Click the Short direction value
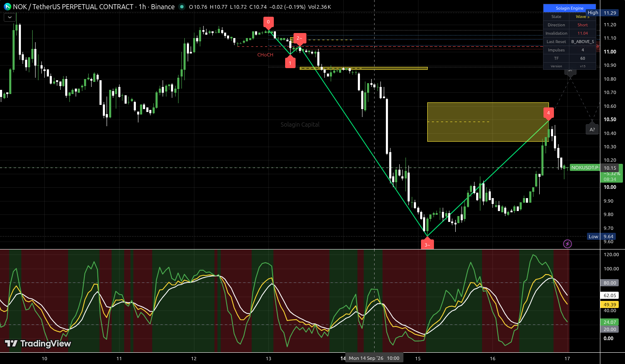 click(x=582, y=25)
